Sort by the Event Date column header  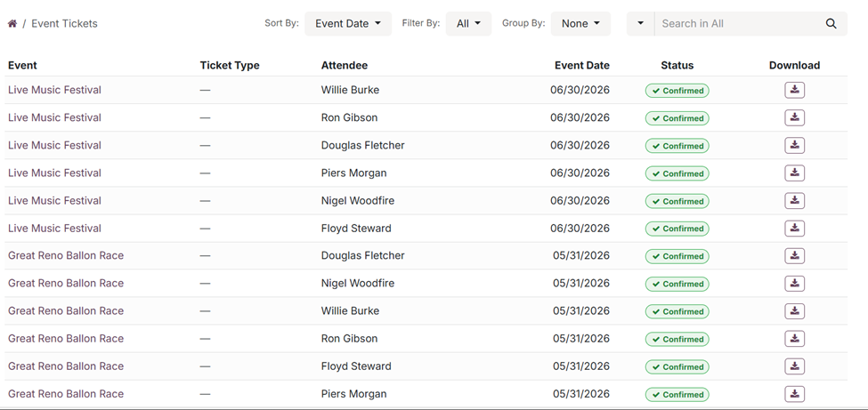[581, 65]
